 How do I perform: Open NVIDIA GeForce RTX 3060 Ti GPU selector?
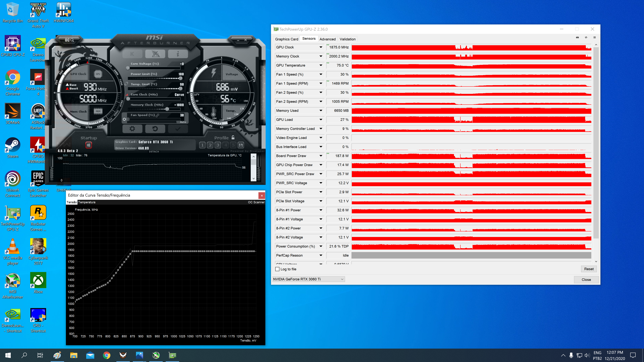pos(309,279)
